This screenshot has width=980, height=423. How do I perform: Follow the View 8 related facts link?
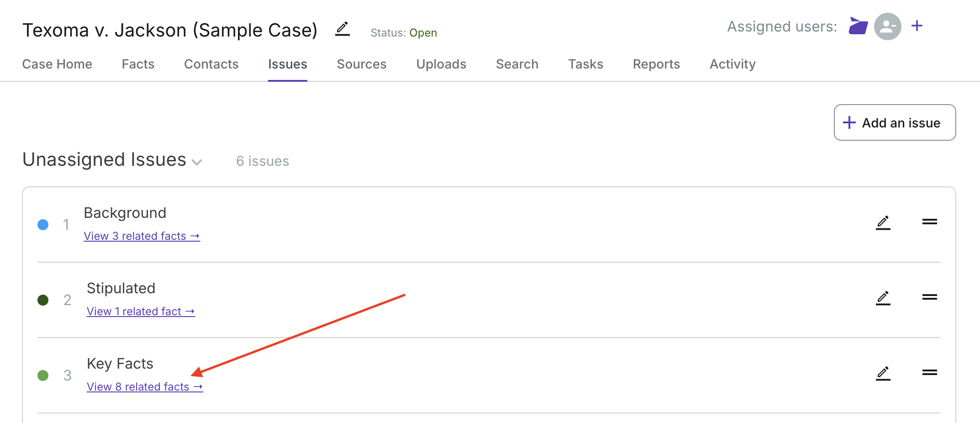pyautogui.click(x=145, y=387)
